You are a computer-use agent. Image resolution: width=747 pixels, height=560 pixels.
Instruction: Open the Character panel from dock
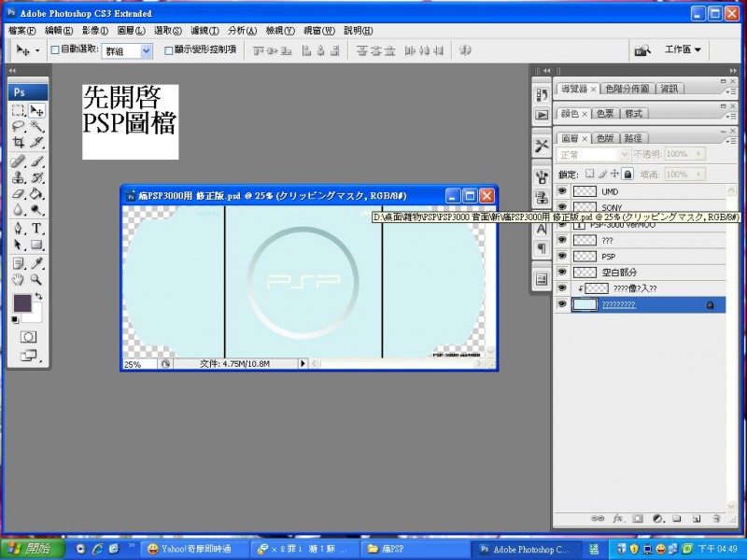click(x=542, y=229)
